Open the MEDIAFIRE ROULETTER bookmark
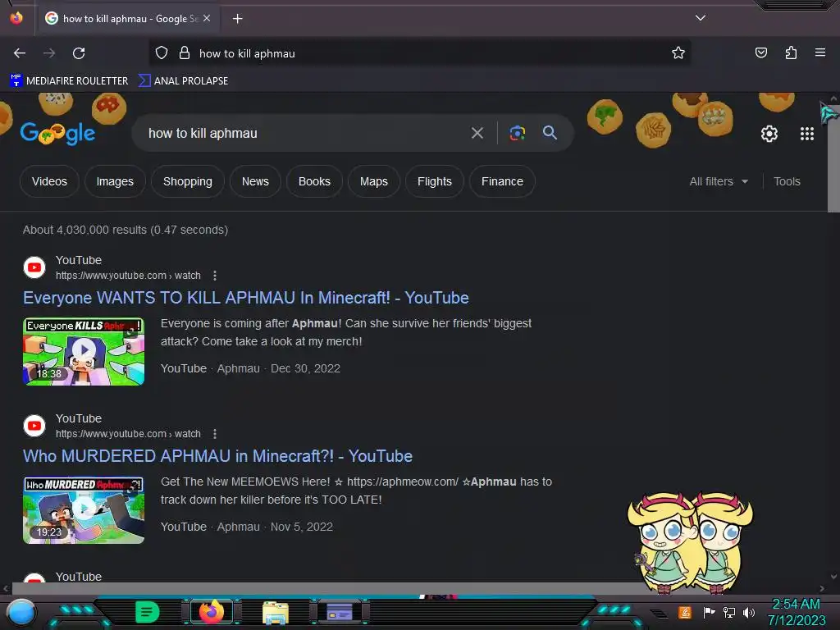 coord(69,81)
